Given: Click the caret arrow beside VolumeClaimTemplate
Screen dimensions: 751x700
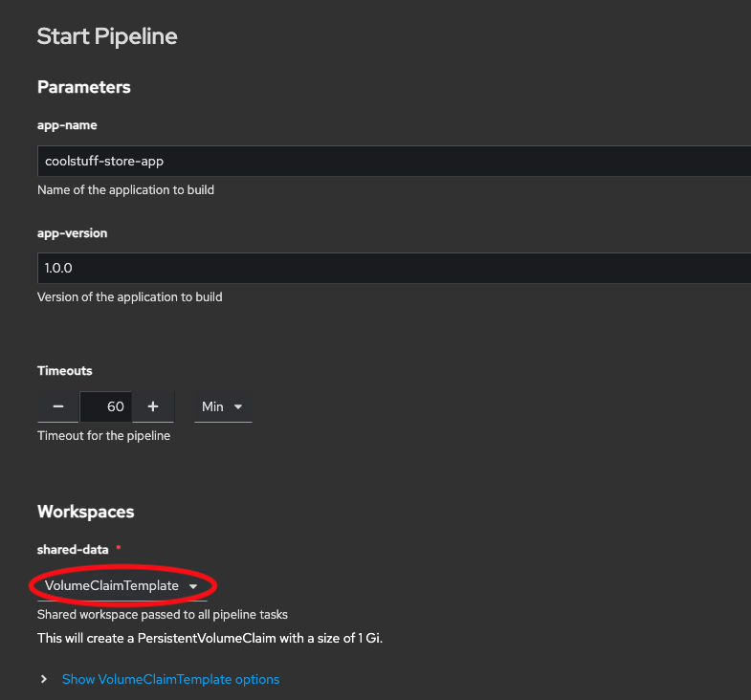Looking at the screenshot, I should pos(193,586).
